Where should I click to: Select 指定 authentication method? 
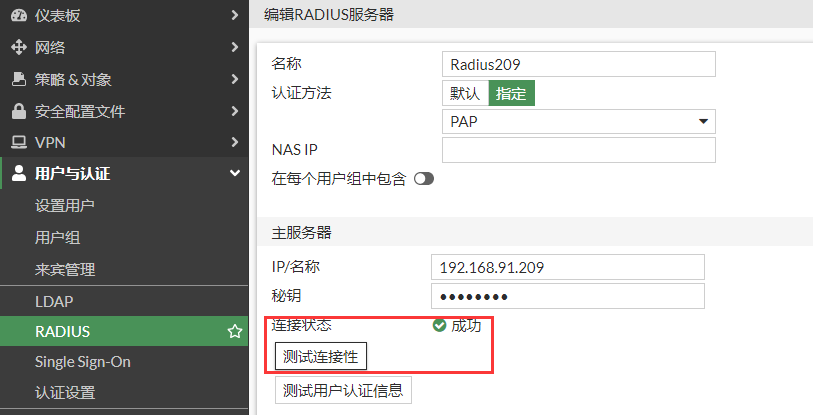point(511,93)
